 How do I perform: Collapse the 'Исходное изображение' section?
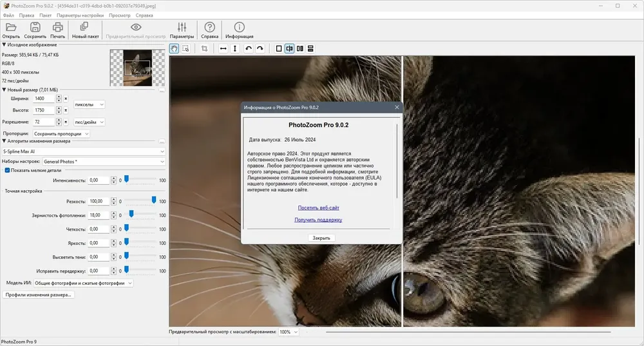pyautogui.click(x=3, y=44)
